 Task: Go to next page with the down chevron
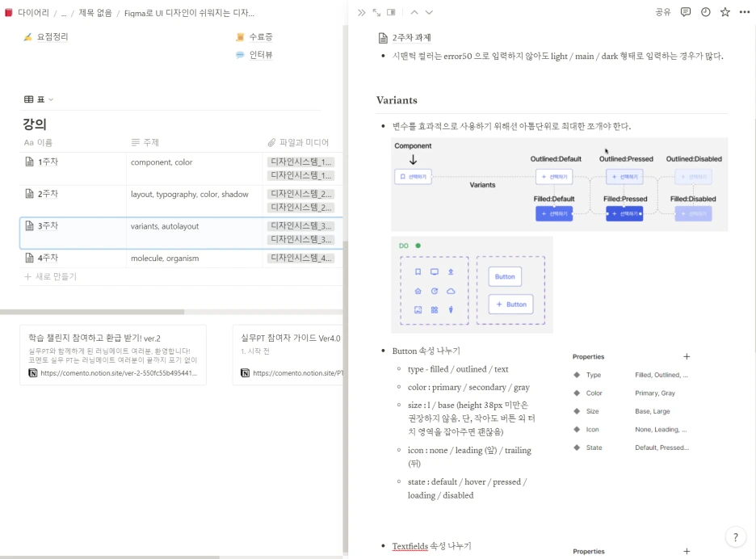(428, 12)
